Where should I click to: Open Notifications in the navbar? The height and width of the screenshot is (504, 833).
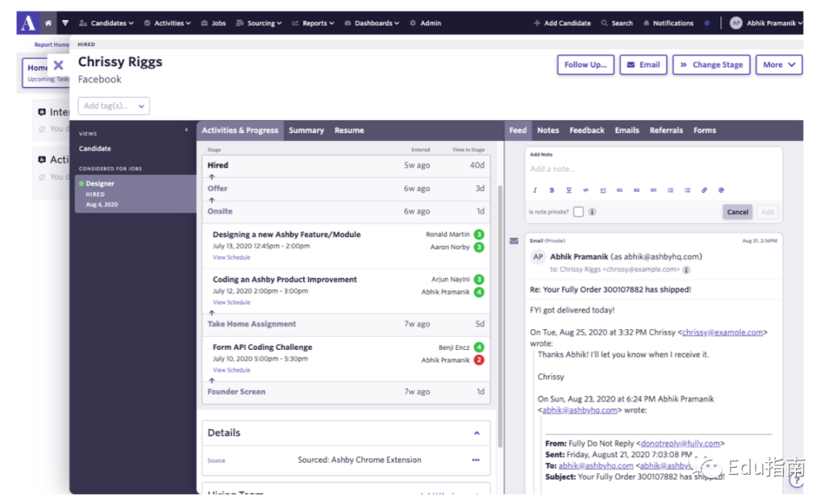point(668,23)
